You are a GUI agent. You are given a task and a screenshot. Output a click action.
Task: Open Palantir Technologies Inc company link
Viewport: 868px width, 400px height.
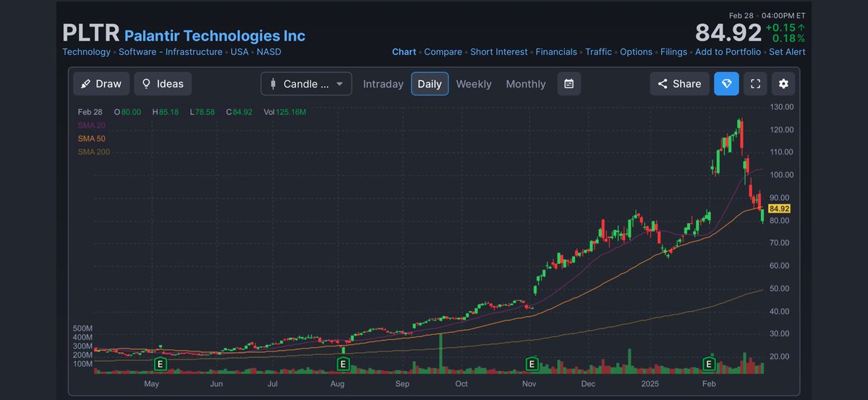215,35
